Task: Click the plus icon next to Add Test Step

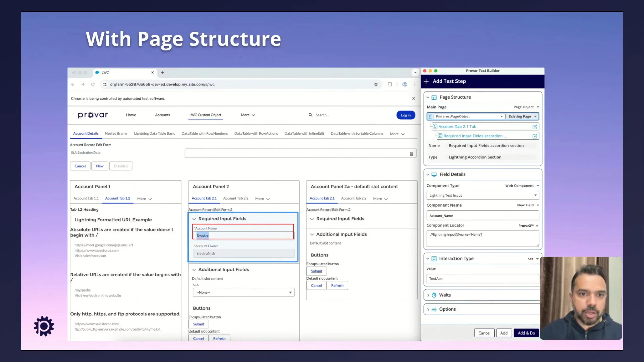Action: click(426, 81)
